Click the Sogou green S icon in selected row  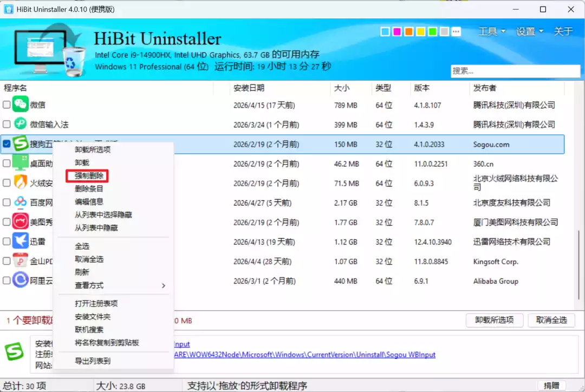tap(20, 143)
